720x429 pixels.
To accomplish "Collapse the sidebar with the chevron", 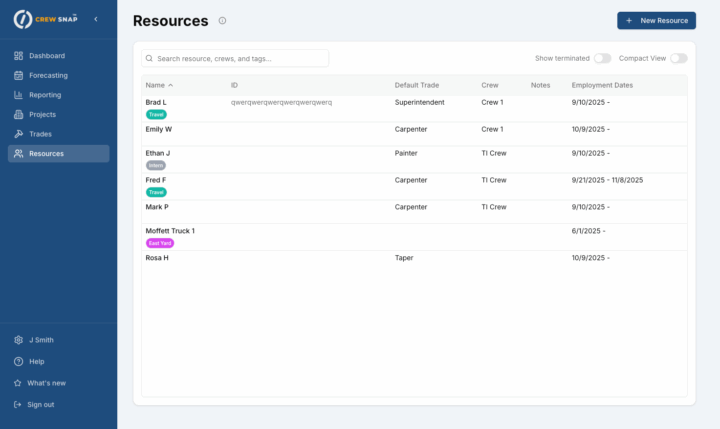I will (x=95, y=19).
